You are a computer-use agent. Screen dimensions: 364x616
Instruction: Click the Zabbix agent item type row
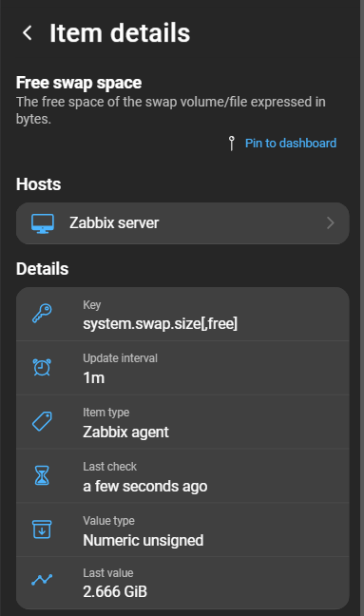coord(182,422)
